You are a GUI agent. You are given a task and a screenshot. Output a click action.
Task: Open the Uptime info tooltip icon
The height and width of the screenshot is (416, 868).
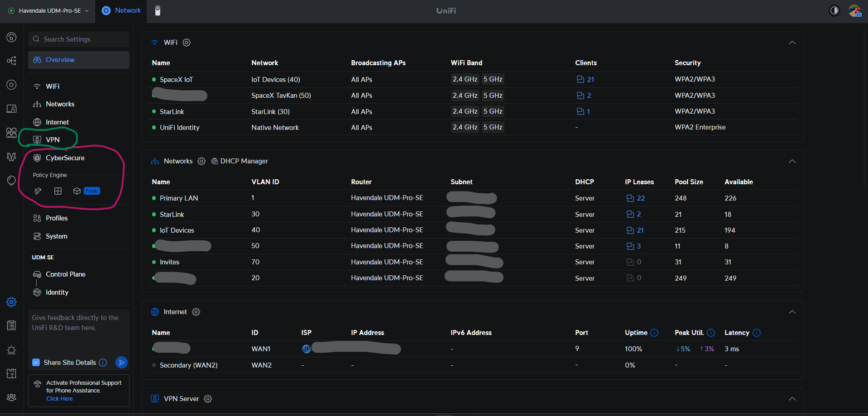[654, 333]
